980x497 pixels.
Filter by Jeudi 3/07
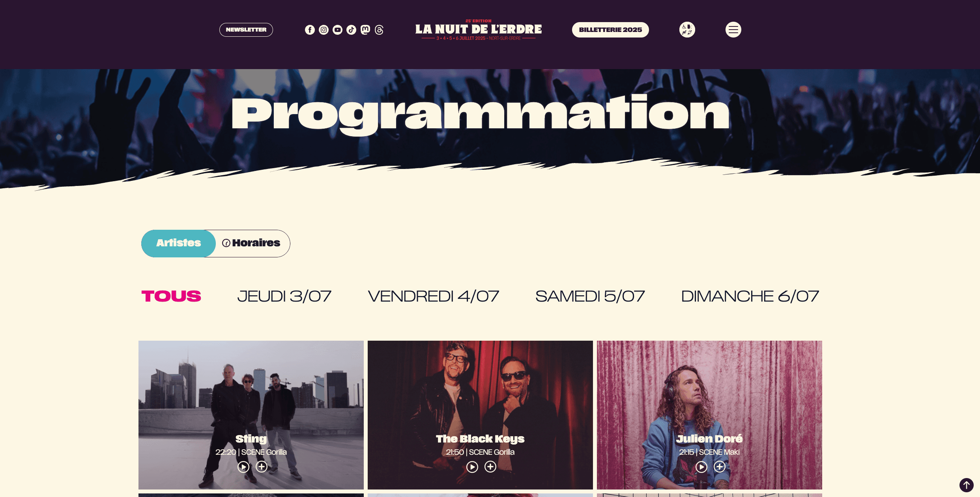284,296
